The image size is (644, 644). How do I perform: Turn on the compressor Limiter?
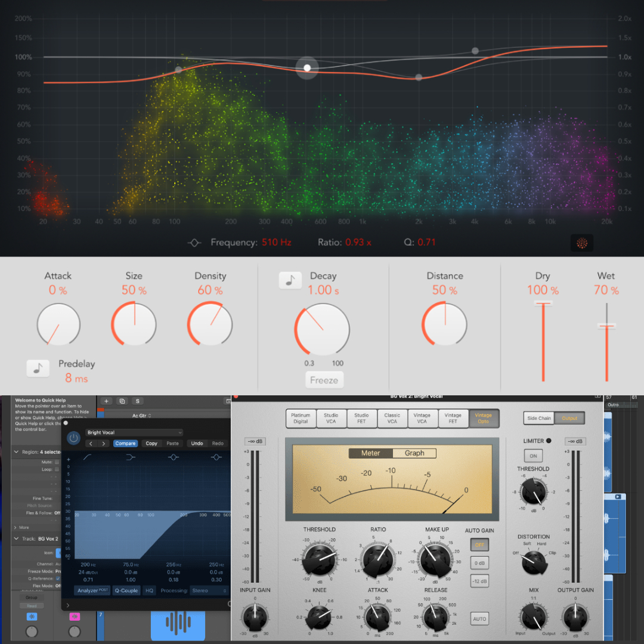pos(532,456)
